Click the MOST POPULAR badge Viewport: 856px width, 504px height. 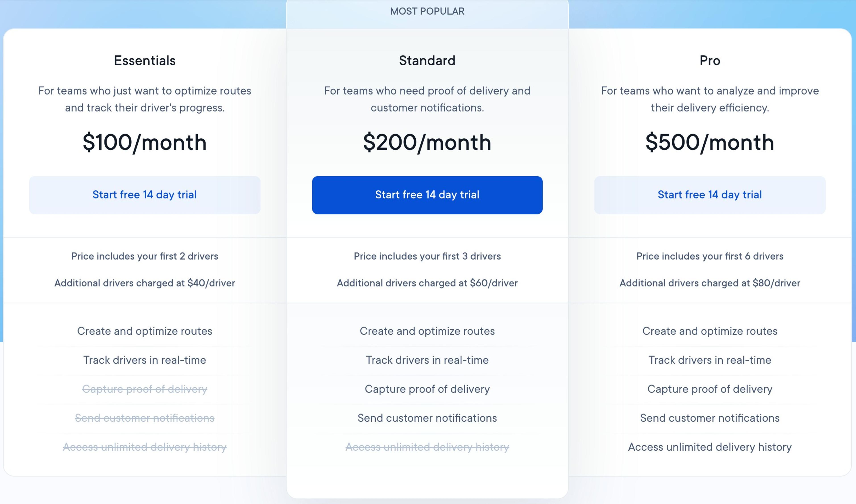pos(427,11)
